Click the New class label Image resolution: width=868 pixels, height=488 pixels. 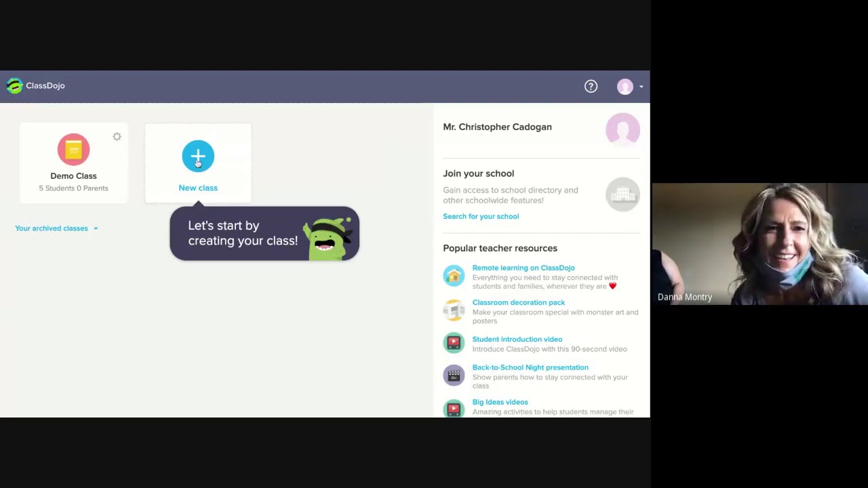198,188
